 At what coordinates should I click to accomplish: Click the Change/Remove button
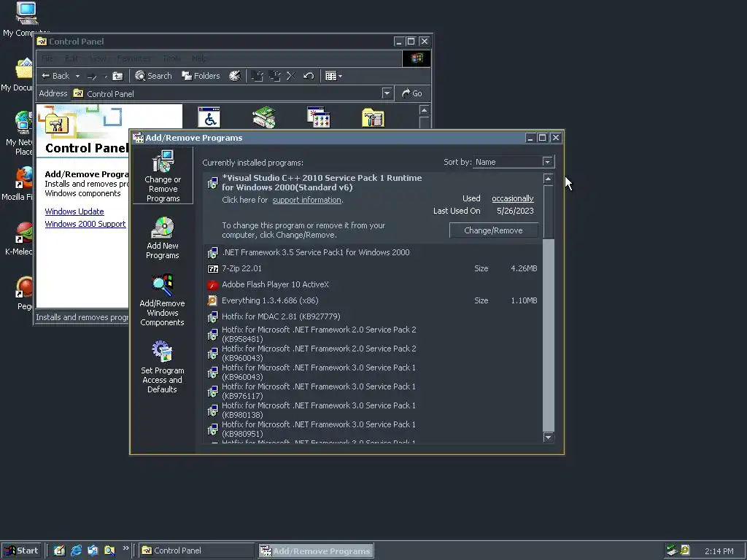[494, 230]
